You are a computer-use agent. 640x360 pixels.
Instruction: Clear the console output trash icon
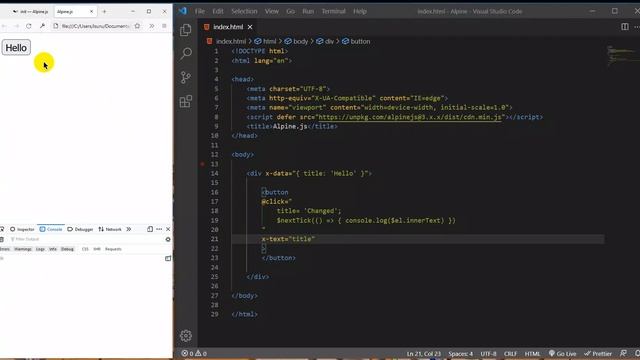coord(2,239)
